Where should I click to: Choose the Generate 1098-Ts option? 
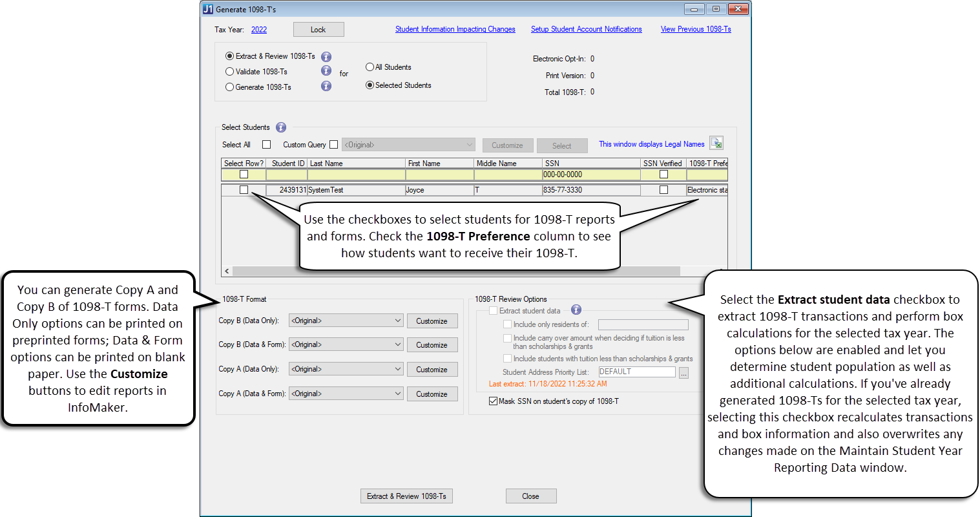[x=230, y=87]
